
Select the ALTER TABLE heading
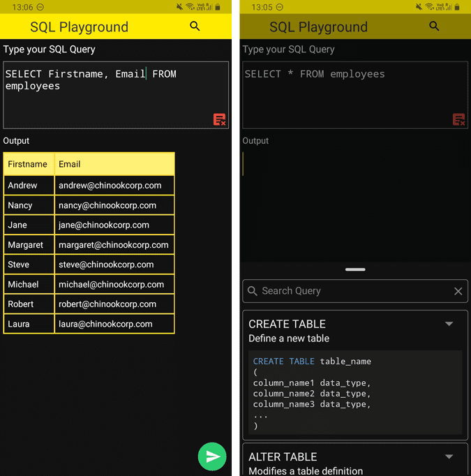pos(283,457)
